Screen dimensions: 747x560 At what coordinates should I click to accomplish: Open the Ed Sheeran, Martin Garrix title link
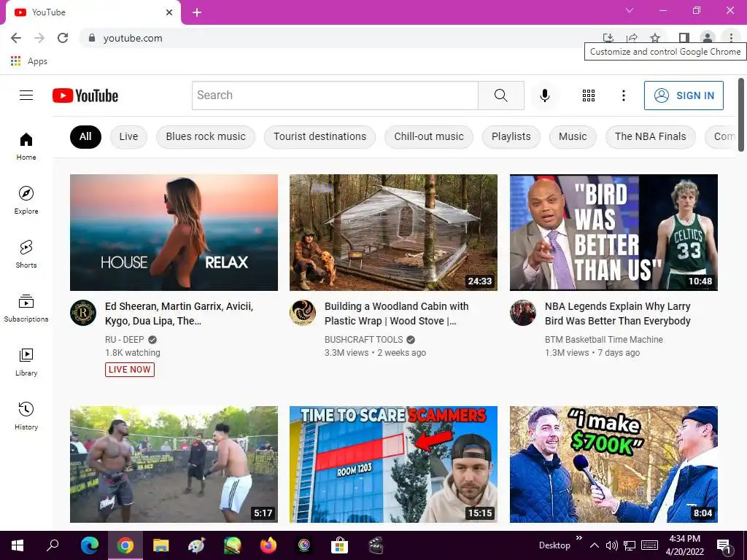179,314
